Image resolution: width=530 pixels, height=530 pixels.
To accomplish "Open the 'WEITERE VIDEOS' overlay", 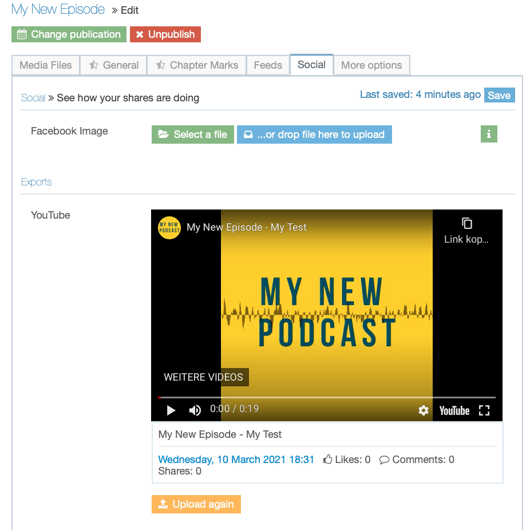I will coord(203,377).
